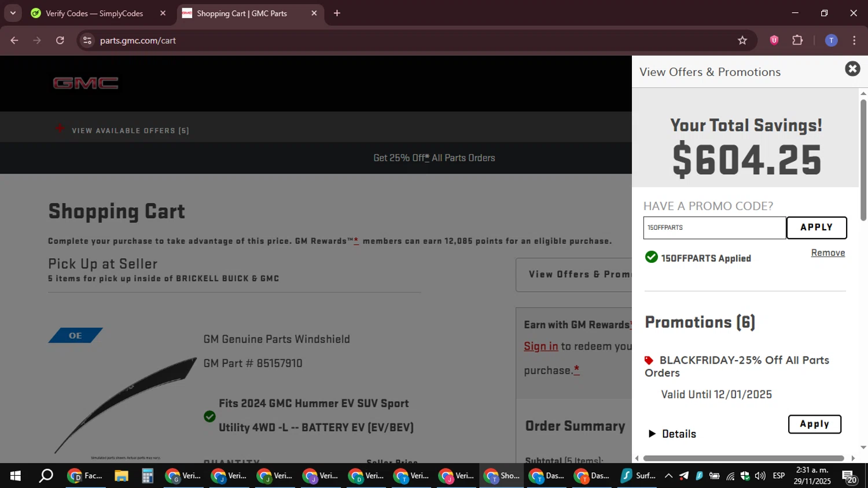Open the clock showing 2:31 a. m.
868x488 pixels.
coord(812,476)
